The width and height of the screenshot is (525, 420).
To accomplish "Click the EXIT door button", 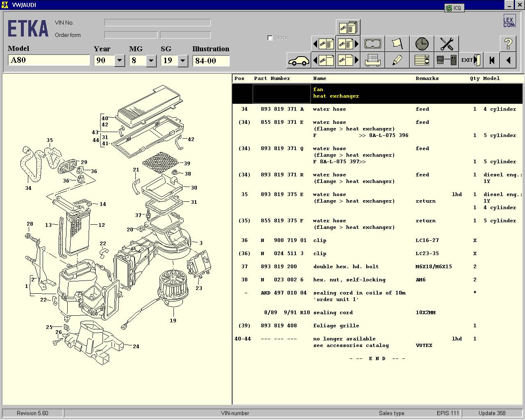I will pyautogui.click(x=471, y=60).
